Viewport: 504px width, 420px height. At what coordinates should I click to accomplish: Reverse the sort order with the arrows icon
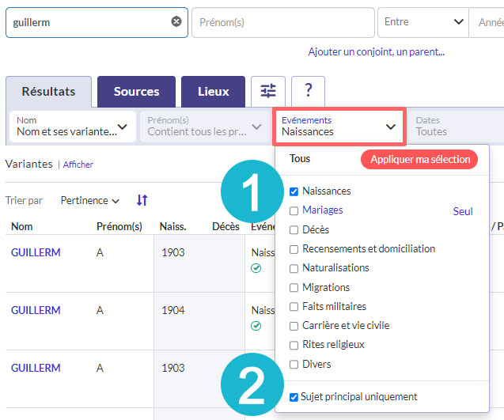142,201
